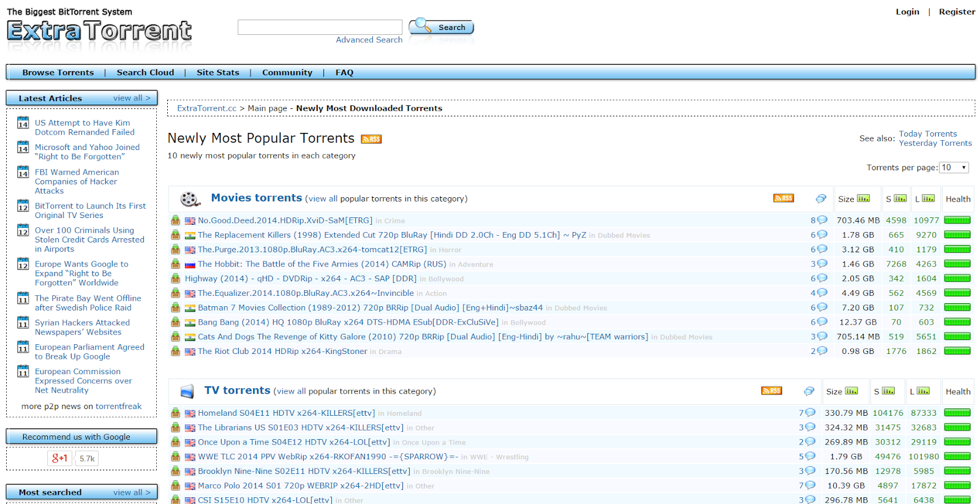Click the India flag icon beside Bang Bang
Image resolution: width=980 pixels, height=504 pixels.
tap(190, 323)
